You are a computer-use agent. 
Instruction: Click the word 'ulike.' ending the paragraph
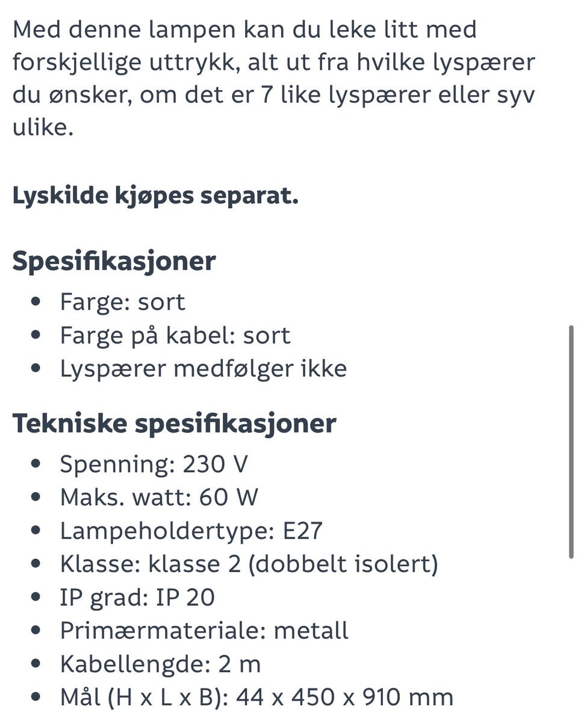(x=43, y=128)
